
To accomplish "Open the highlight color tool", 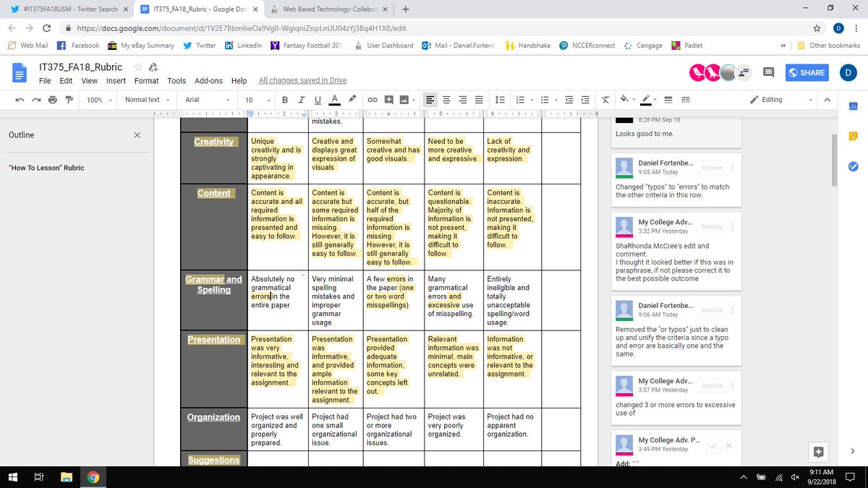I will (352, 100).
